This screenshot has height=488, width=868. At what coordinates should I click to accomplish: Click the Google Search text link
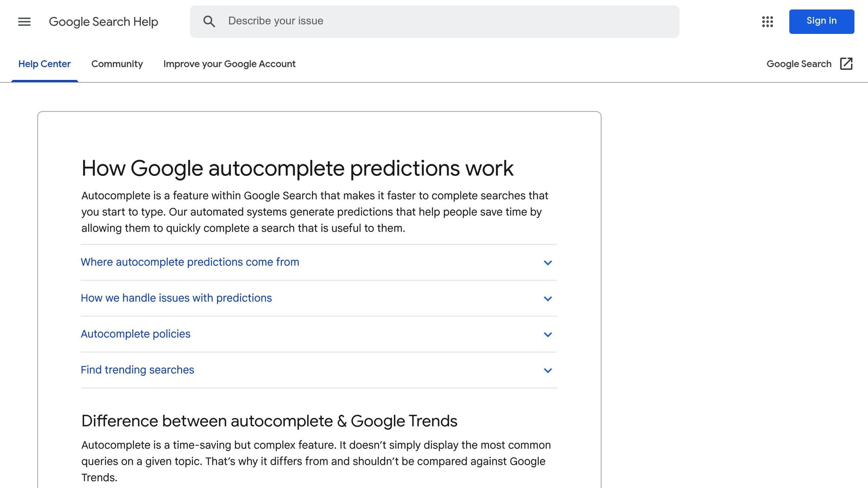tap(798, 64)
